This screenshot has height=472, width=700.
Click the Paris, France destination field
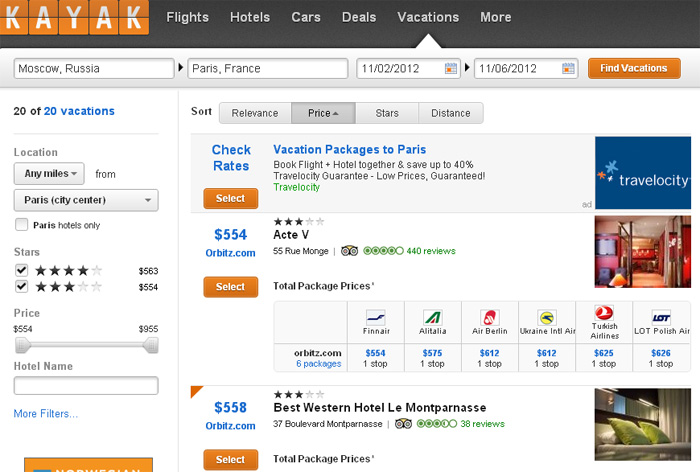pos(268,68)
